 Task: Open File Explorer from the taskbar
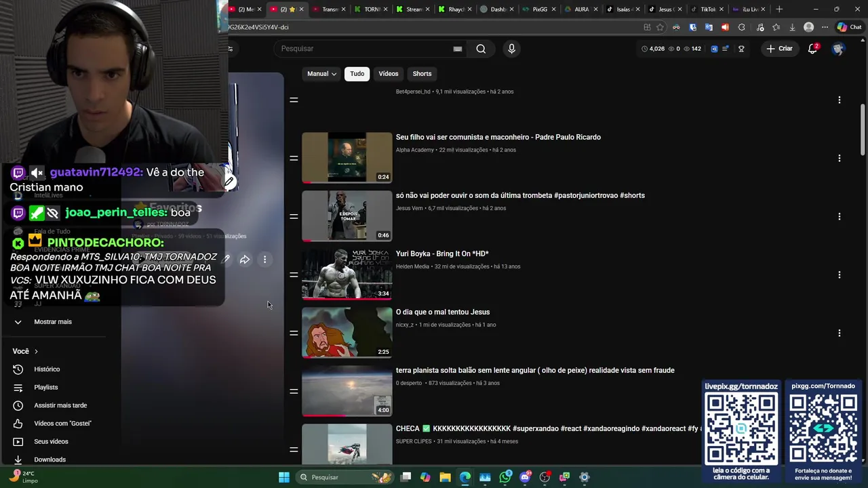coord(445,477)
